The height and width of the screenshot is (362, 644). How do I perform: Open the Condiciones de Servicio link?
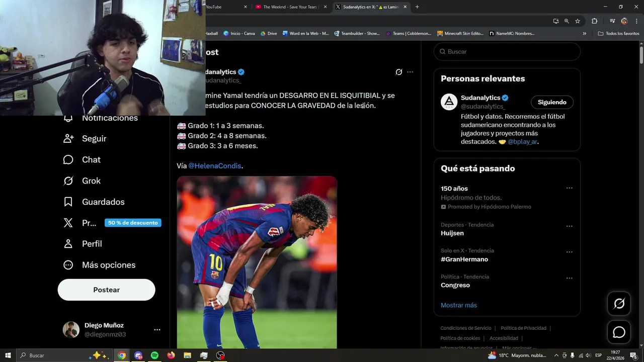[x=466, y=328]
